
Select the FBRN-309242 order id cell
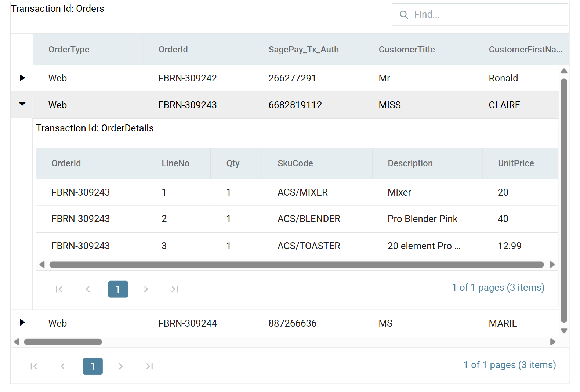[x=198, y=78]
